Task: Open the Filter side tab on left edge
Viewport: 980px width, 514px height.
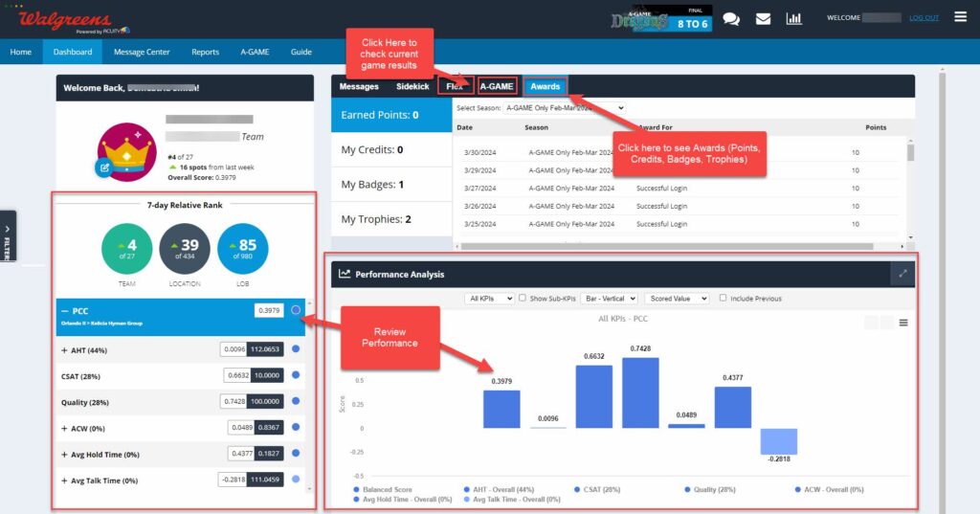Action: pyautogui.click(x=8, y=235)
